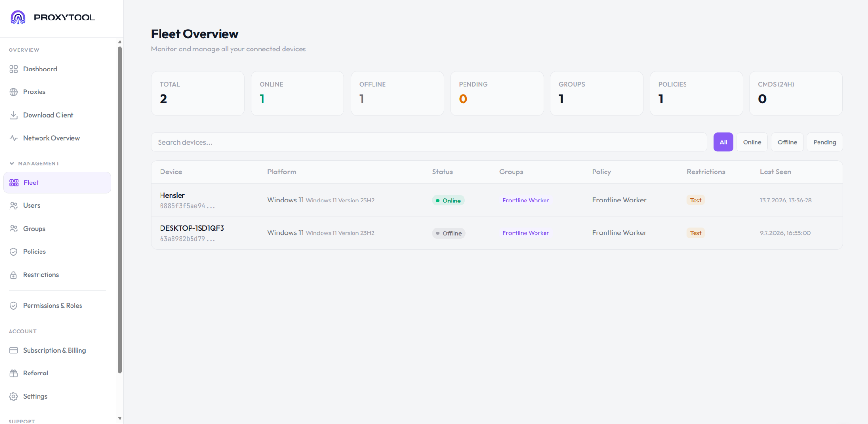Viewport: 868px width, 424px height.
Task: Click the Offline status badge for DESKTOP-1SD1QF3
Action: click(449, 233)
